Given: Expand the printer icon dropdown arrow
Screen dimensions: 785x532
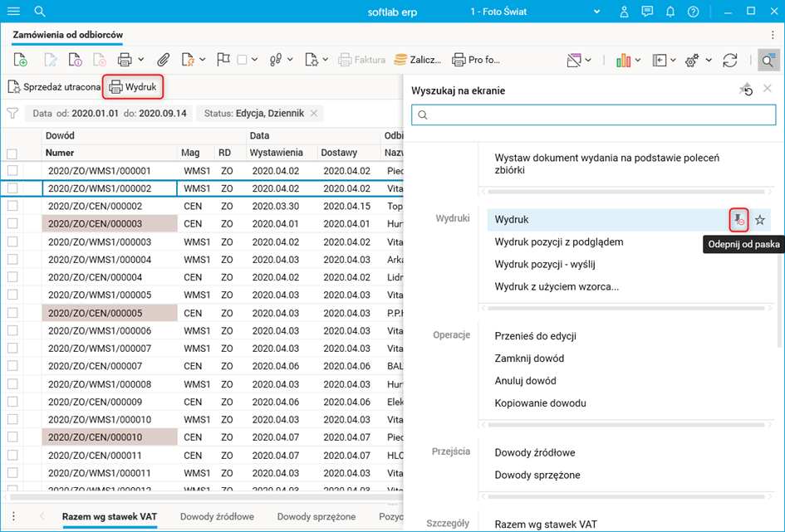Looking at the screenshot, I should (140, 60).
